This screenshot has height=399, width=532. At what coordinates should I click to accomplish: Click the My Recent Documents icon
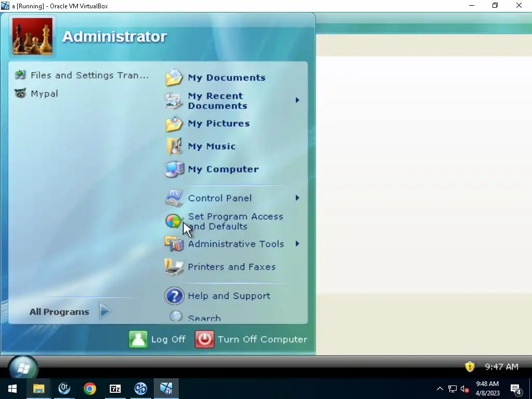174,100
